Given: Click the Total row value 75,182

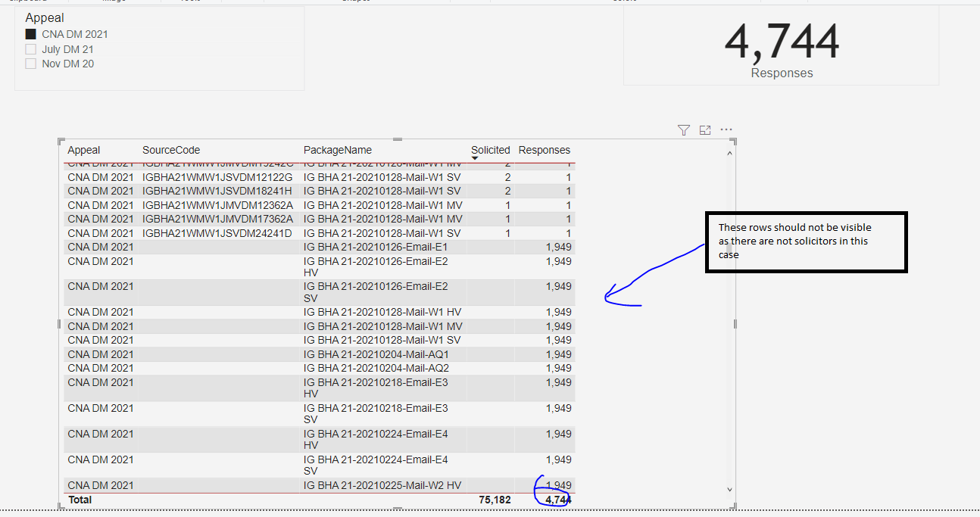Looking at the screenshot, I should coord(495,500).
